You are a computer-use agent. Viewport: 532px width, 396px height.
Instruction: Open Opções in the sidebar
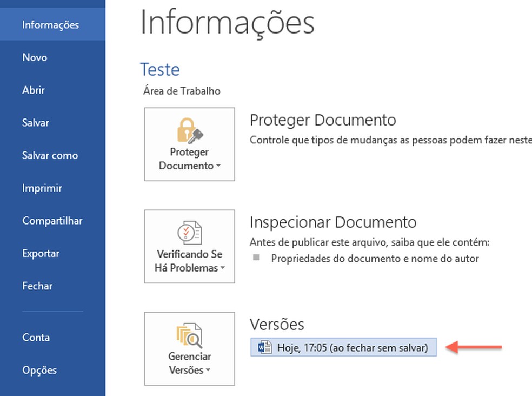39,371
